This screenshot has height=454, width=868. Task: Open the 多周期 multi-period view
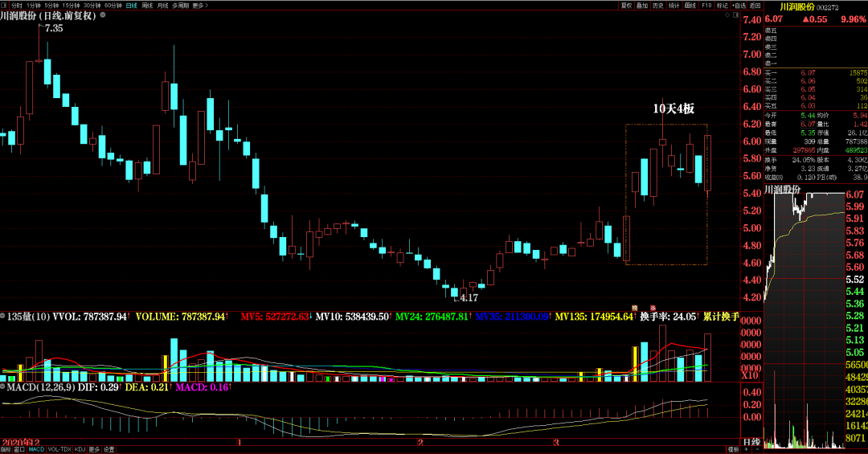point(181,5)
